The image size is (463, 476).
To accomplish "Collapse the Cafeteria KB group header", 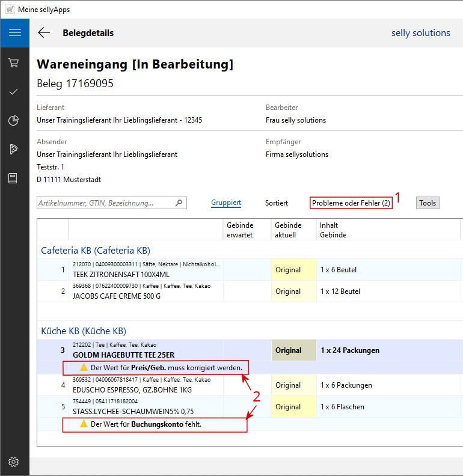I will 95,250.
